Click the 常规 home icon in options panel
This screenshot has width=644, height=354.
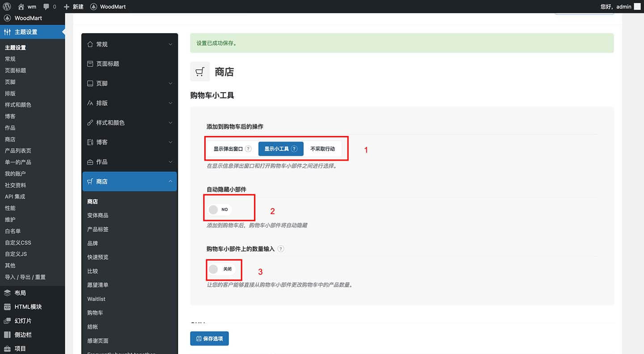tap(90, 44)
